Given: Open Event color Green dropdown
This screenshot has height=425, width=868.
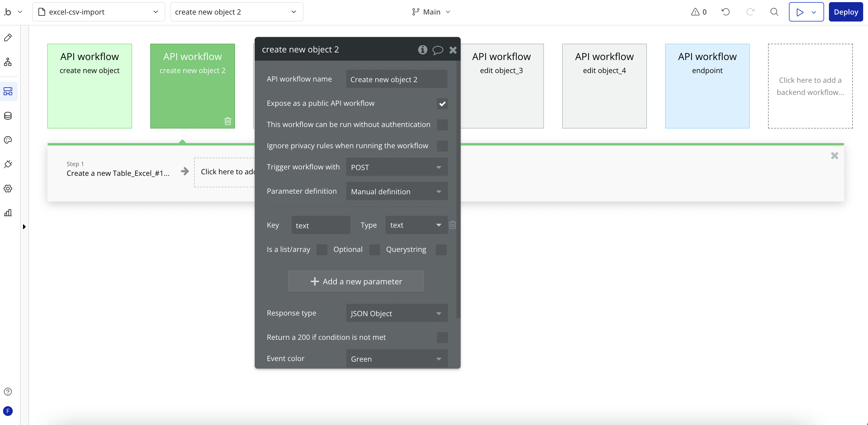Looking at the screenshot, I should click(x=397, y=359).
